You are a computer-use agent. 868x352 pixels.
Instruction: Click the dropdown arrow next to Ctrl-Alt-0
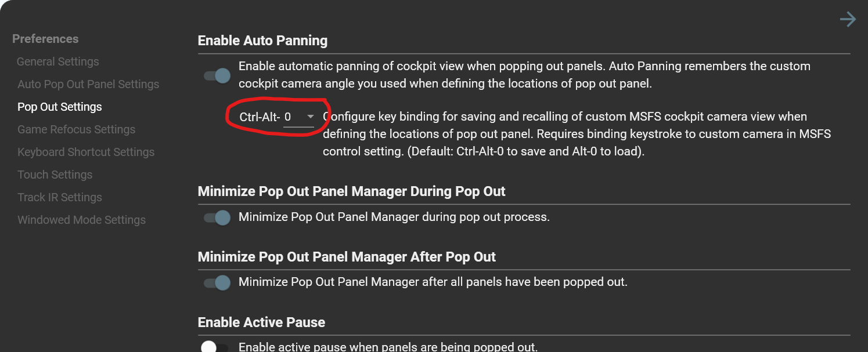(310, 117)
